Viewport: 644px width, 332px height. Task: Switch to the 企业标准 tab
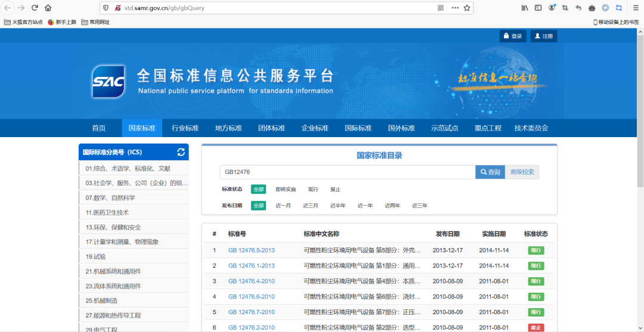(x=315, y=128)
